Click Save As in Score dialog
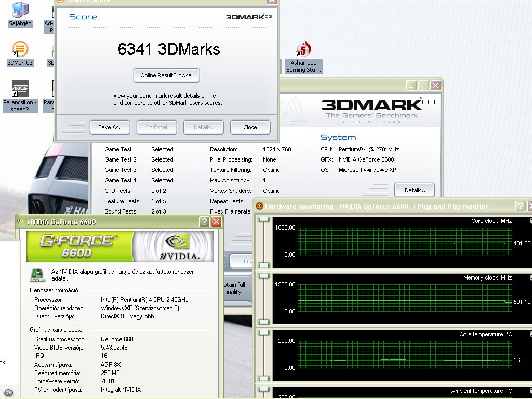Viewport: 532px width, 399px height. pyautogui.click(x=110, y=127)
